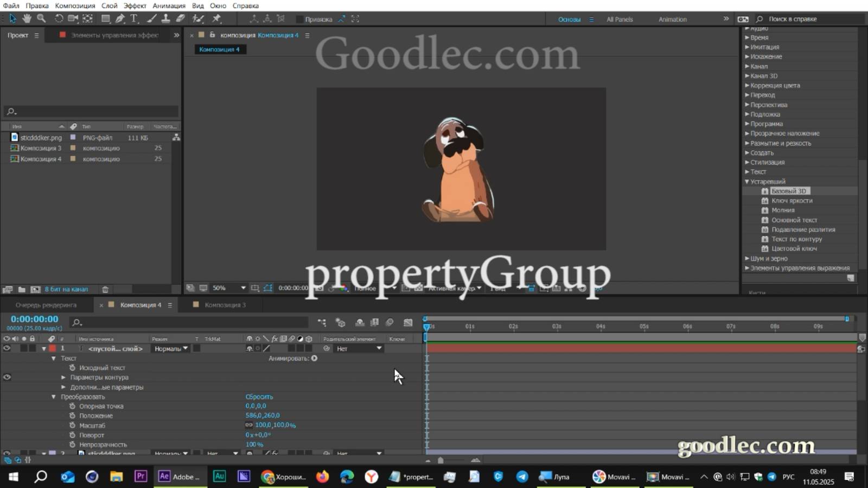The image size is (868, 488).
Task: Expand the Параметры контура property group
Action: point(64,377)
